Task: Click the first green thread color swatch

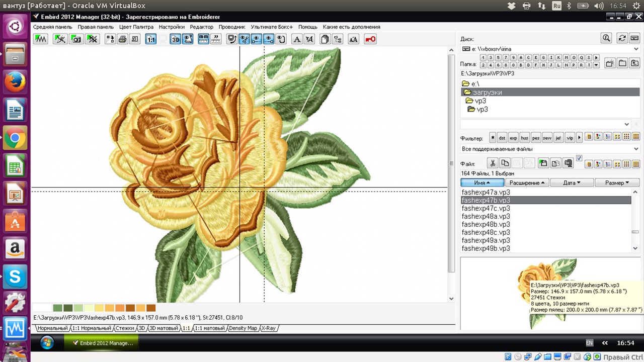Action: tap(57, 308)
